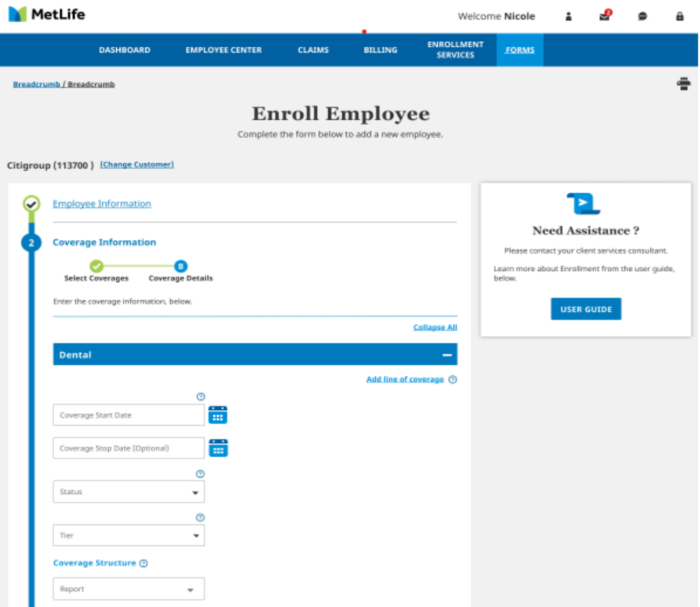Open the User Guide button

pyautogui.click(x=585, y=309)
